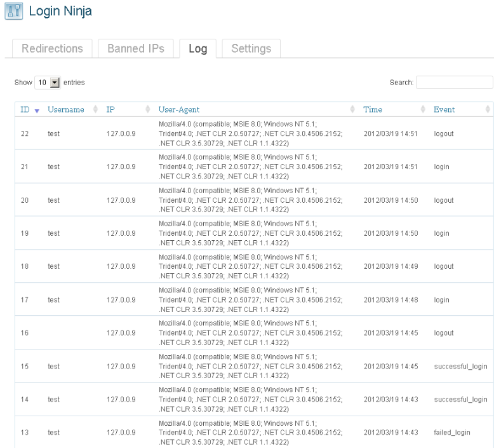Click the User-Agent sort arrows icon
494x448 pixels.
click(352, 109)
